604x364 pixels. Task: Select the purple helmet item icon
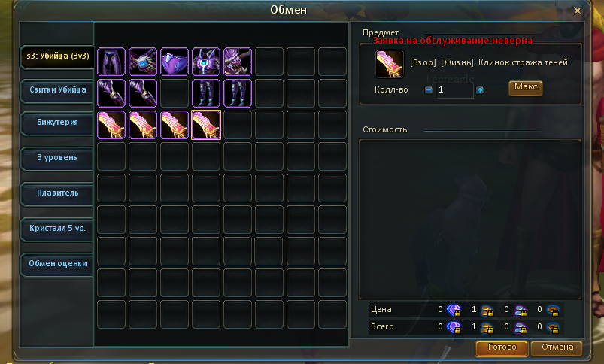pos(238,62)
